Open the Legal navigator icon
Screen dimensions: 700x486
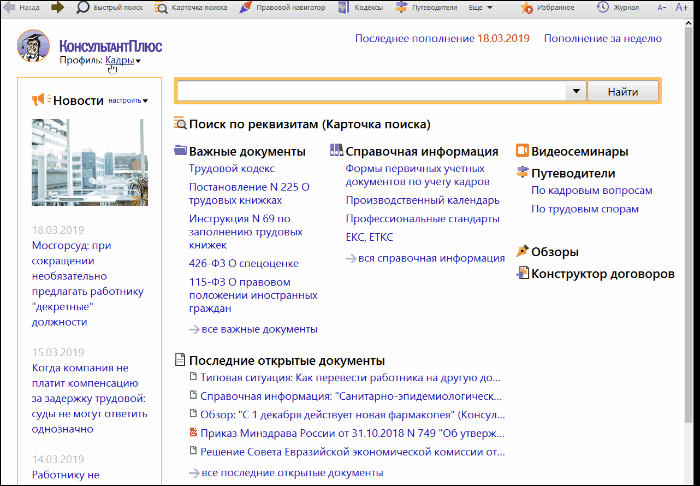246,8
